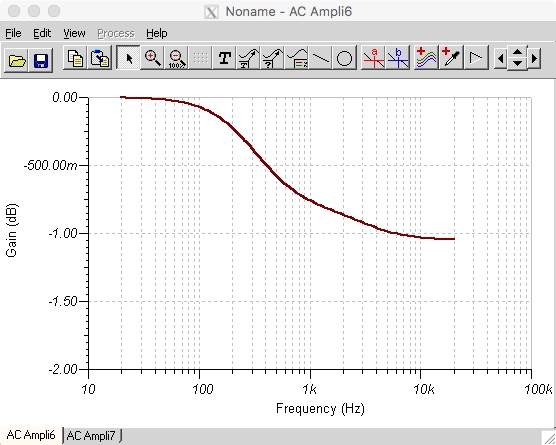Screen dimensions: 556x445
Task: Save diagram using the floppy disk icon
Action: 41,60
